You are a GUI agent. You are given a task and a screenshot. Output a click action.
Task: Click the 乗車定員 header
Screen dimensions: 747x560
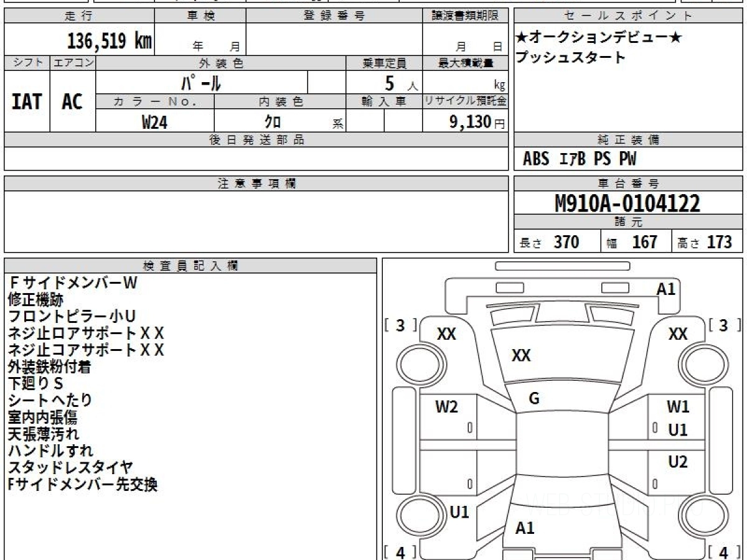384,63
